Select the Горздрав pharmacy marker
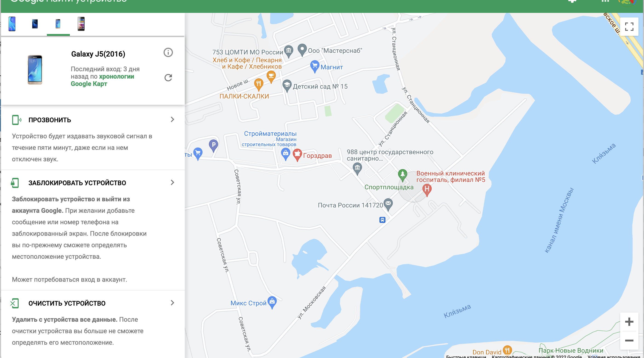Viewport: 644px width, 358px height. coord(297,155)
